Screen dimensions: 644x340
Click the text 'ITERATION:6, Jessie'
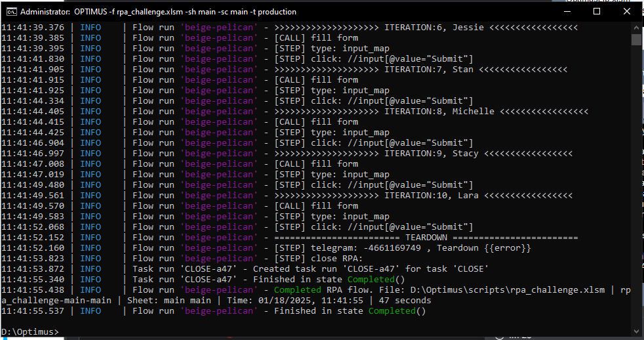click(434, 28)
